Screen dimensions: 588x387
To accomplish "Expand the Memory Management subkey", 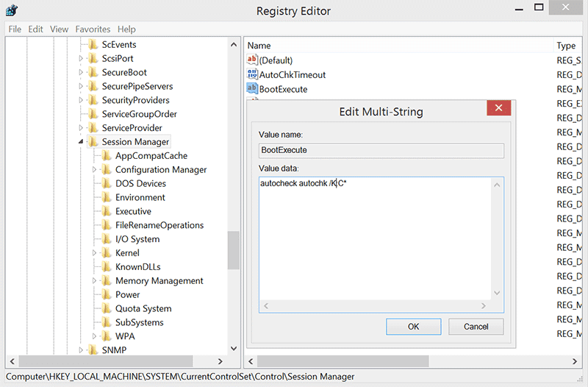I will (94, 280).
